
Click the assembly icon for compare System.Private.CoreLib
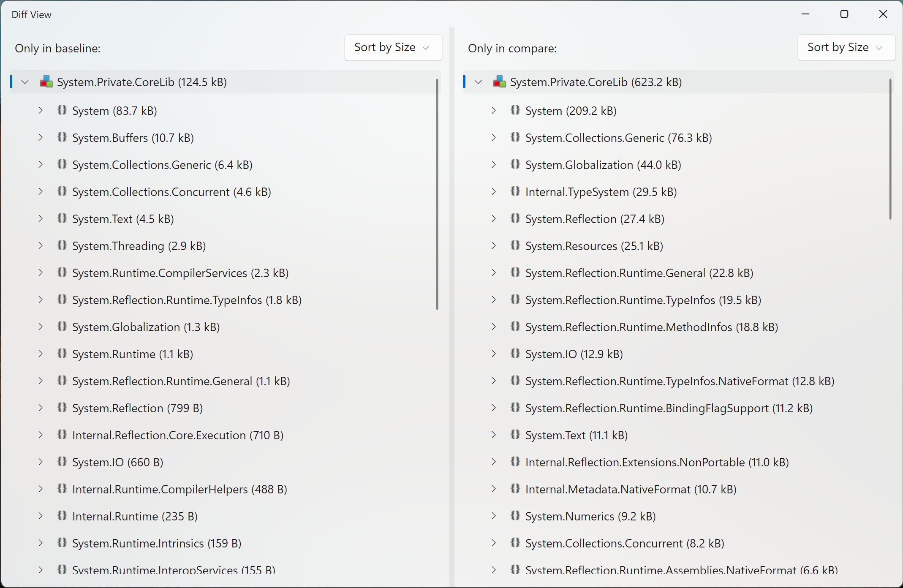(x=499, y=82)
